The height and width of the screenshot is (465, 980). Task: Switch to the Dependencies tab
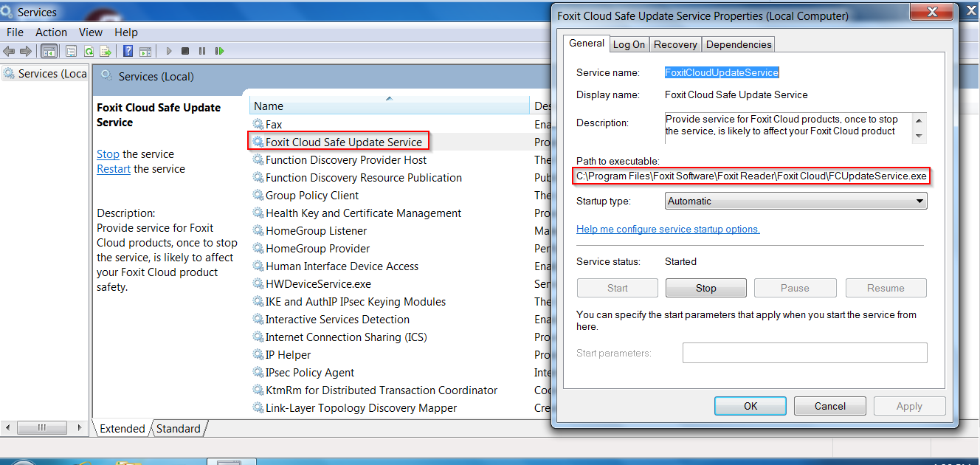739,44
